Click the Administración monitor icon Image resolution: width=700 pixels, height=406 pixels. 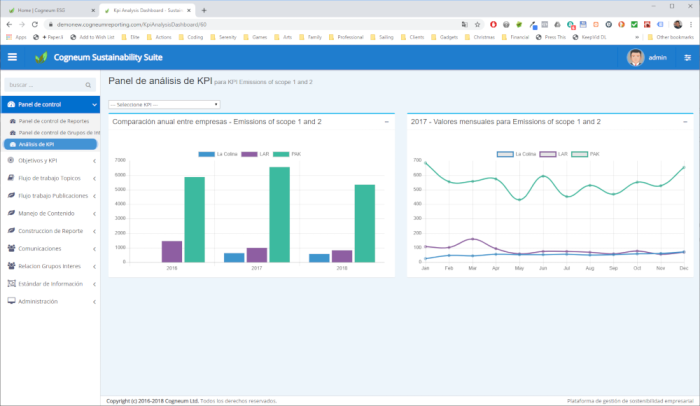pyautogui.click(x=10, y=301)
